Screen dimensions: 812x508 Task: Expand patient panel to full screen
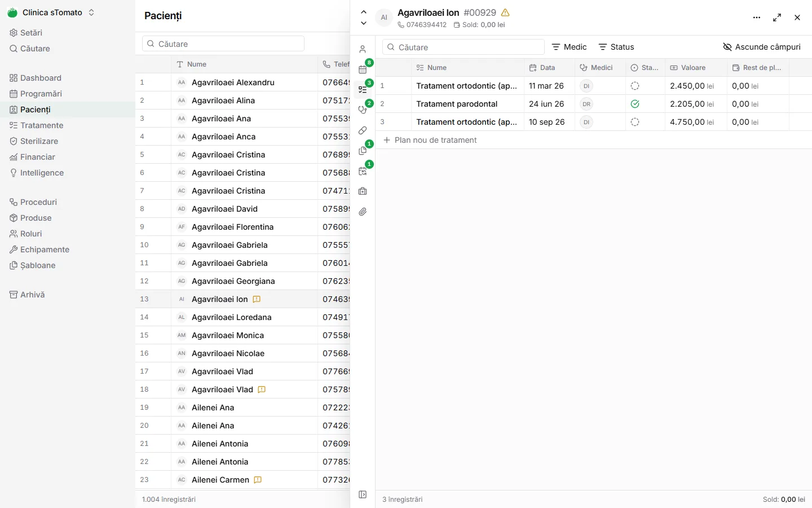pyautogui.click(x=777, y=17)
